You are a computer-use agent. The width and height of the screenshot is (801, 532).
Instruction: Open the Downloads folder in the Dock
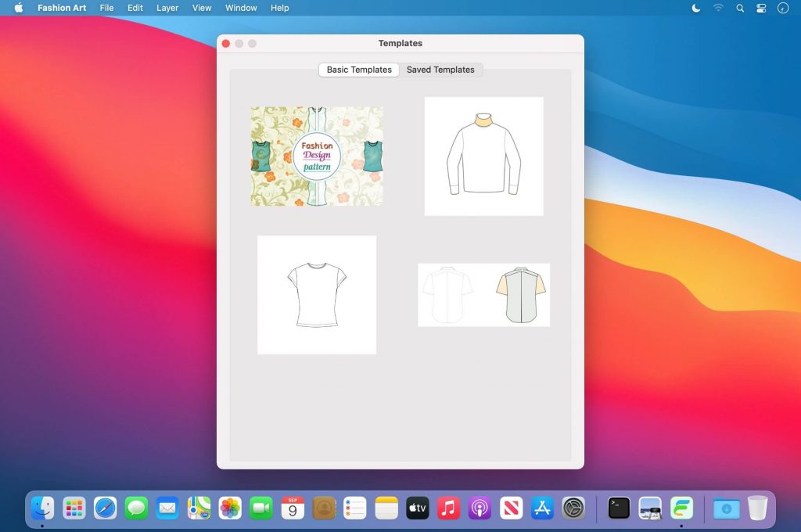726,508
